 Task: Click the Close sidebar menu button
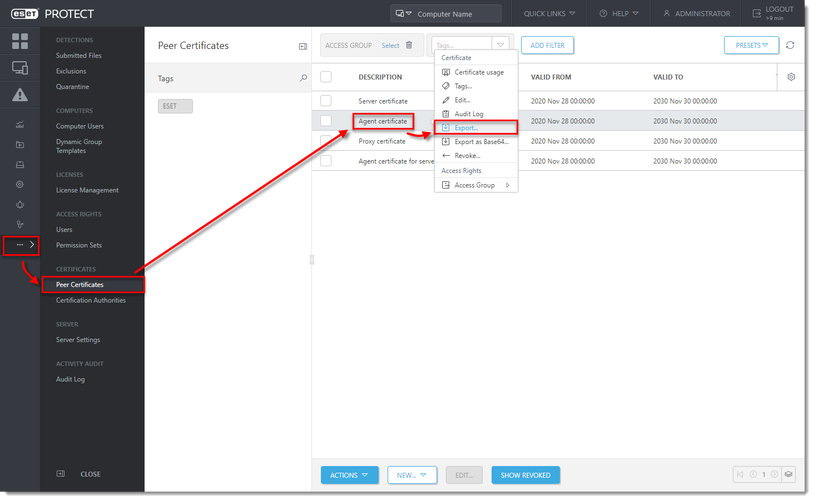pyautogui.click(x=90, y=474)
